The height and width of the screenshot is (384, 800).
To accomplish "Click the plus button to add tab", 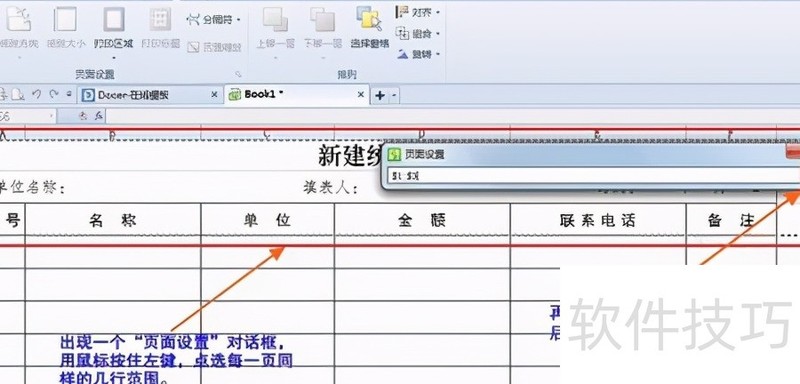I will (x=380, y=95).
